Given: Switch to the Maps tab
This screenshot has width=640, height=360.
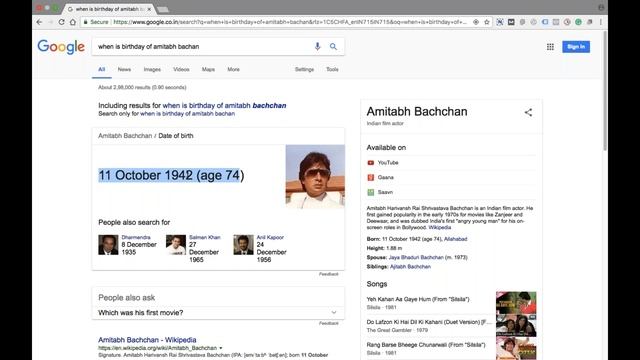Looking at the screenshot, I should coord(208,69).
